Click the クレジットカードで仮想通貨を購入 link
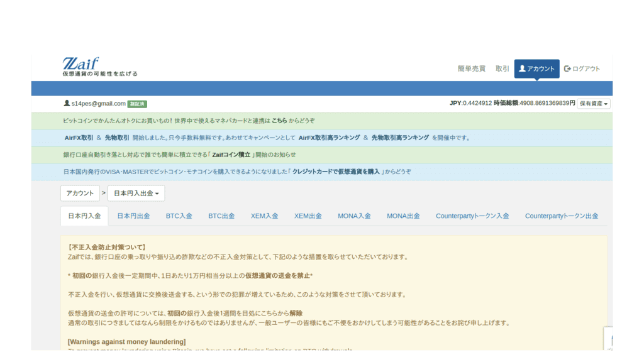The width and height of the screenshot is (644, 362). pyautogui.click(x=336, y=172)
